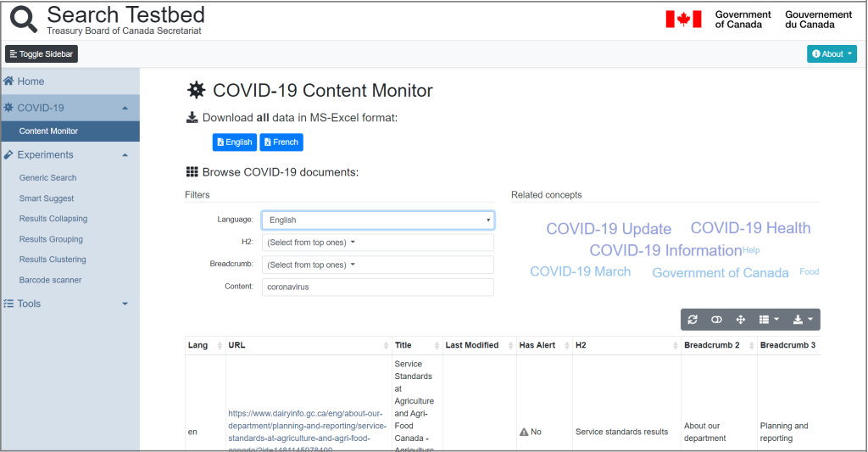
Task: Open the About menu
Action: click(x=832, y=53)
